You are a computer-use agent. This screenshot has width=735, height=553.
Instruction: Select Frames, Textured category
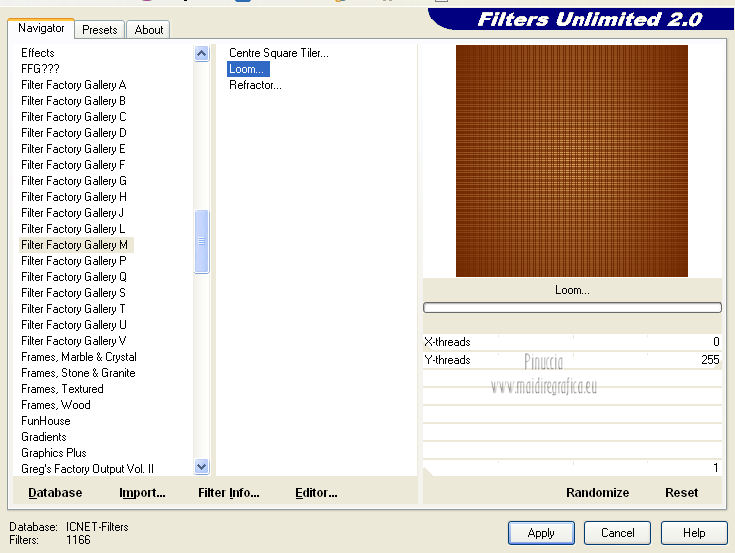point(62,389)
